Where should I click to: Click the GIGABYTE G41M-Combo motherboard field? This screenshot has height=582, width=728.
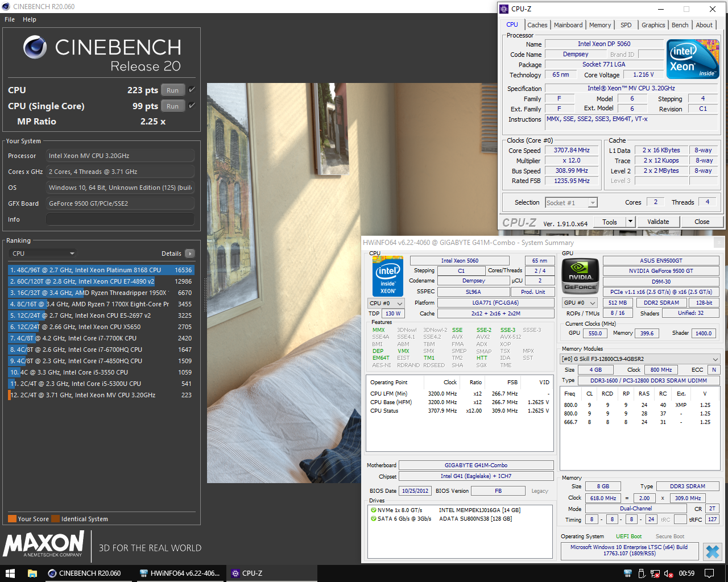point(475,465)
